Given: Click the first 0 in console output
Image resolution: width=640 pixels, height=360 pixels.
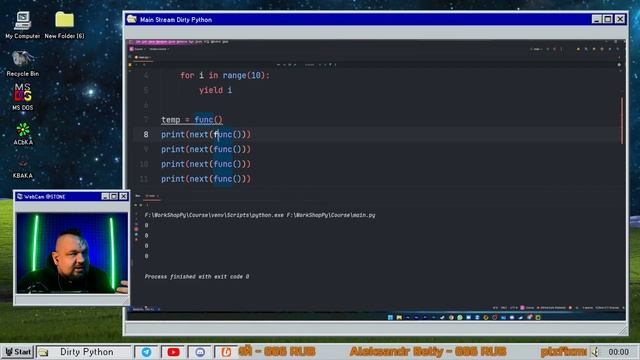Looking at the screenshot, I should (147, 225).
